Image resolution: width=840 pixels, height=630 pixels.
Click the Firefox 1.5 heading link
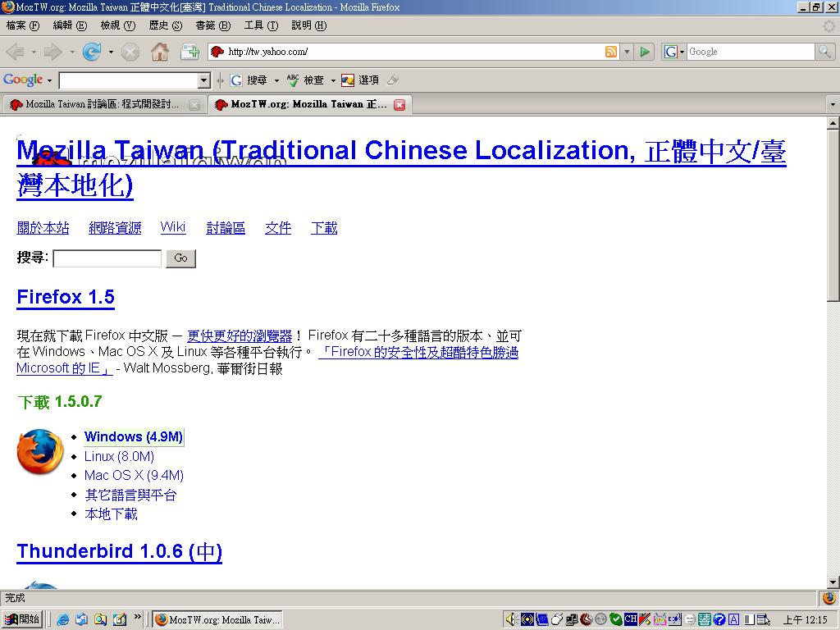66,297
